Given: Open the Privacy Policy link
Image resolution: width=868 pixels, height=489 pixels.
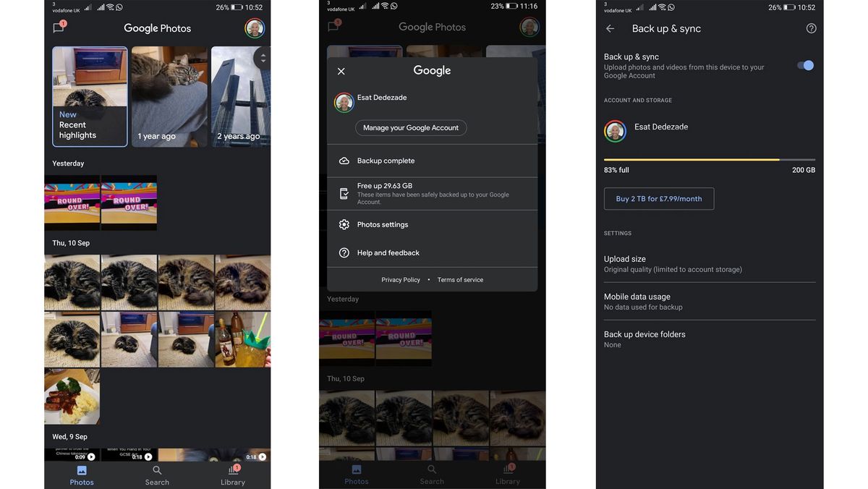Looking at the screenshot, I should (401, 279).
